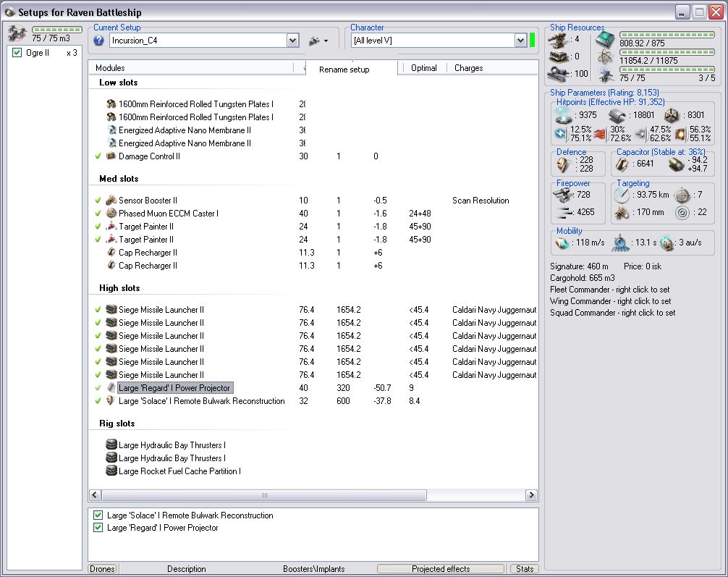Choose the Rename setup menu entry
This screenshot has width=728, height=577.
344,70
